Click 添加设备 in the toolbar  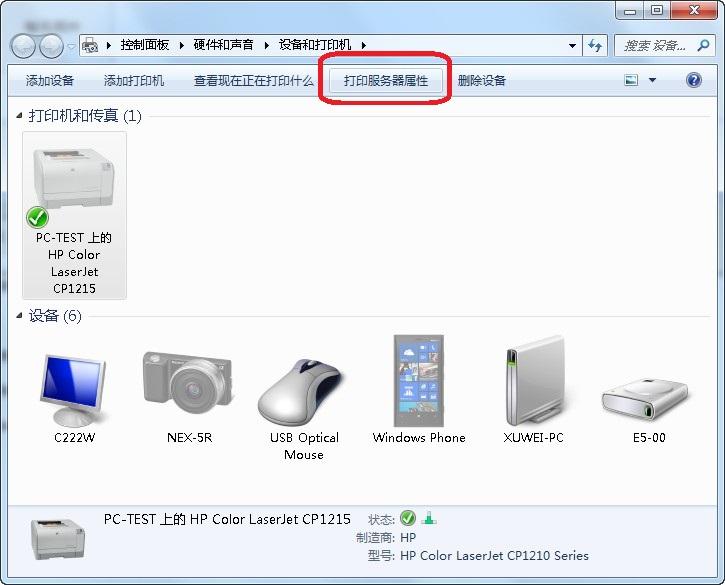coord(50,81)
